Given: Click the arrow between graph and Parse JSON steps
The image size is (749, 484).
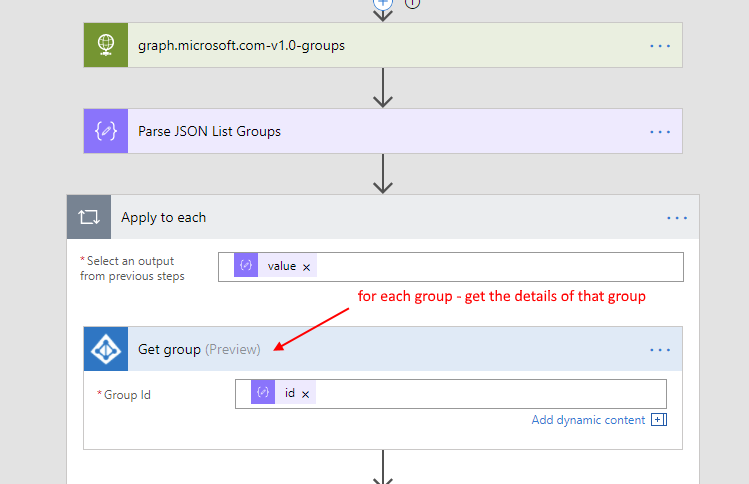Looking at the screenshot, I should pos(382,88).
